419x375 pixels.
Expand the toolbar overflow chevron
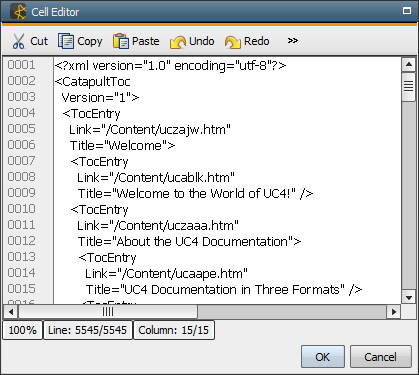tap(292, 41)
